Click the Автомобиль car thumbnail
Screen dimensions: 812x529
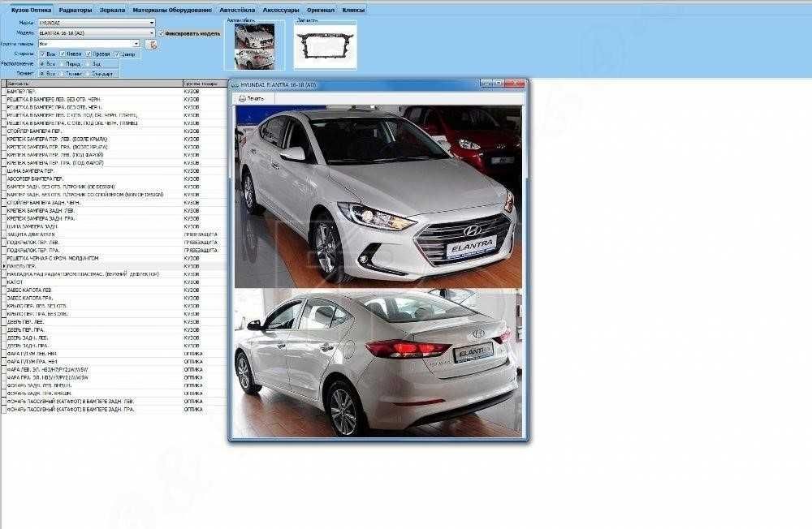(254, 46)
